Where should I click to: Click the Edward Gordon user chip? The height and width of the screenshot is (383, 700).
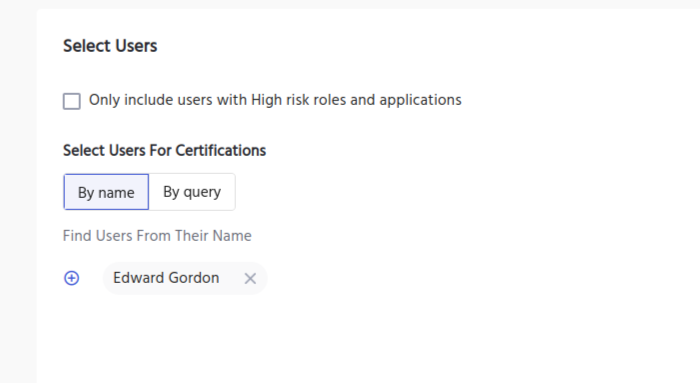[185, 278]
